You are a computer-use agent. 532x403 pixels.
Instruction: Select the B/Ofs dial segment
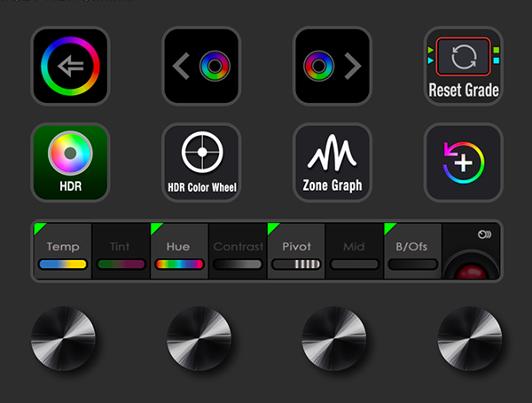point(413,251)
